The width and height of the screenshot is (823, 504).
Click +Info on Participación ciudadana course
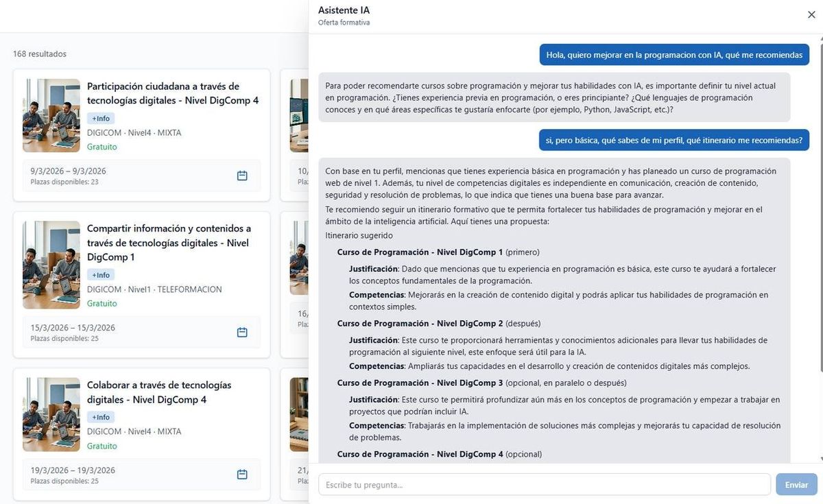(x=101, y=119)
